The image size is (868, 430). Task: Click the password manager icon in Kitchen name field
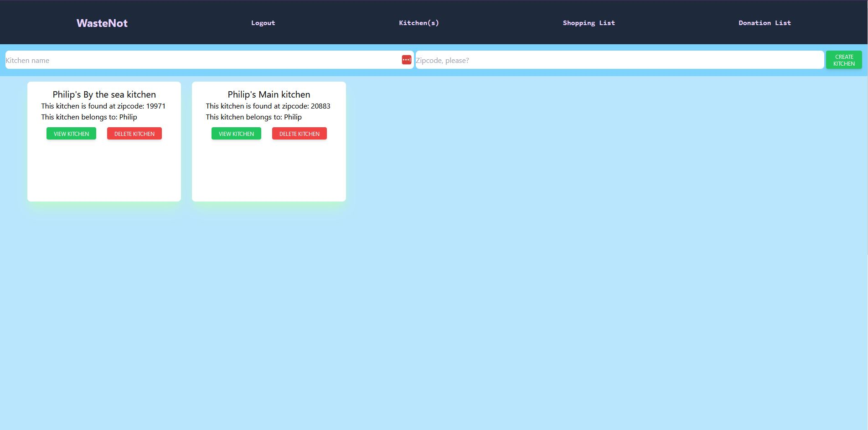[x=406, y=60]
